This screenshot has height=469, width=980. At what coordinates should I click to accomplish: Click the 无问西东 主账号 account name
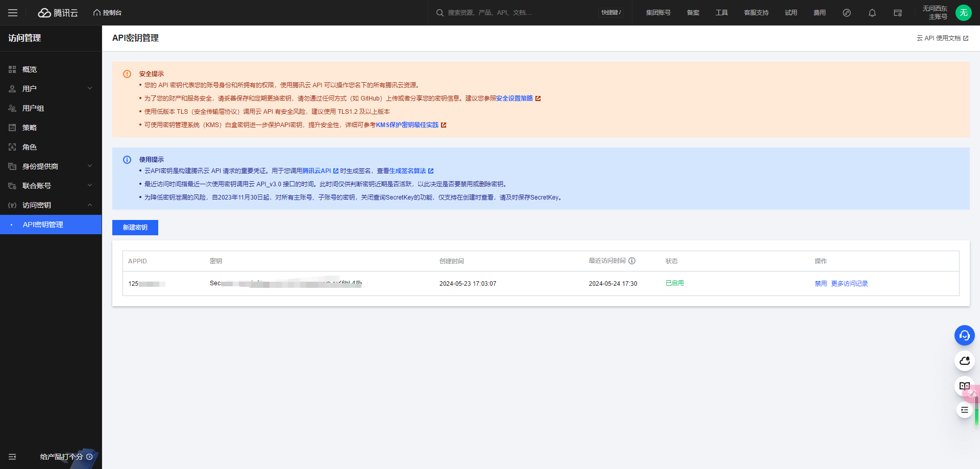click(x=935, y=13)
